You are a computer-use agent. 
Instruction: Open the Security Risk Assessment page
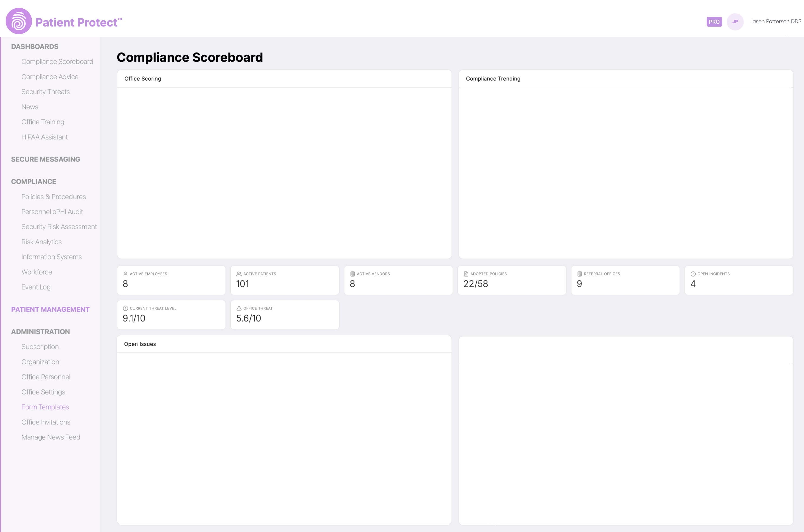click(x=59, y=227)
